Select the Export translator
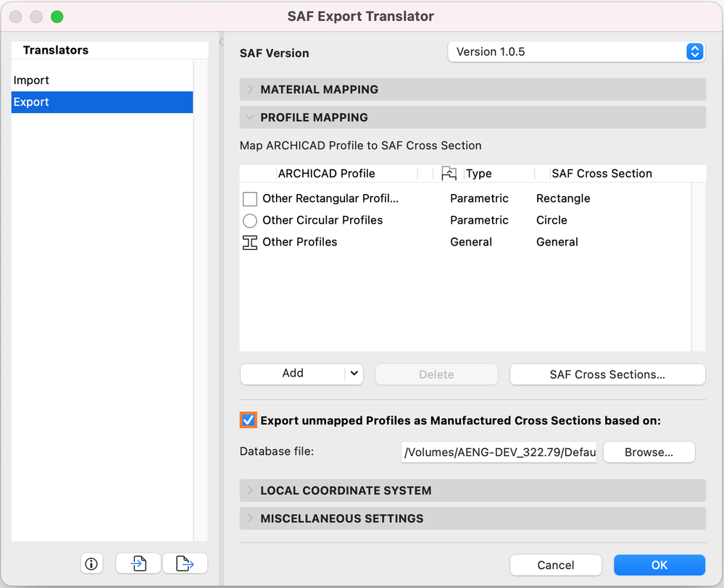This screenshot has width=724, height=588. click(102, 102)
